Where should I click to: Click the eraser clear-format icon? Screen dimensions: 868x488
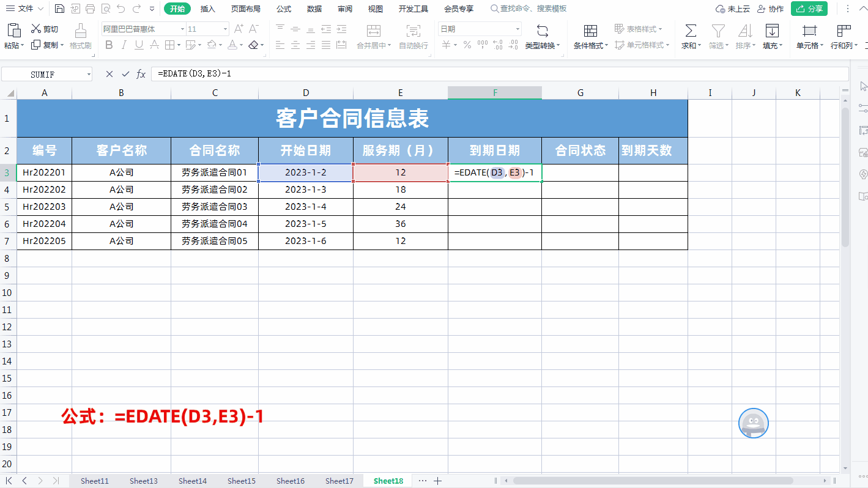(x=253, y=45)
